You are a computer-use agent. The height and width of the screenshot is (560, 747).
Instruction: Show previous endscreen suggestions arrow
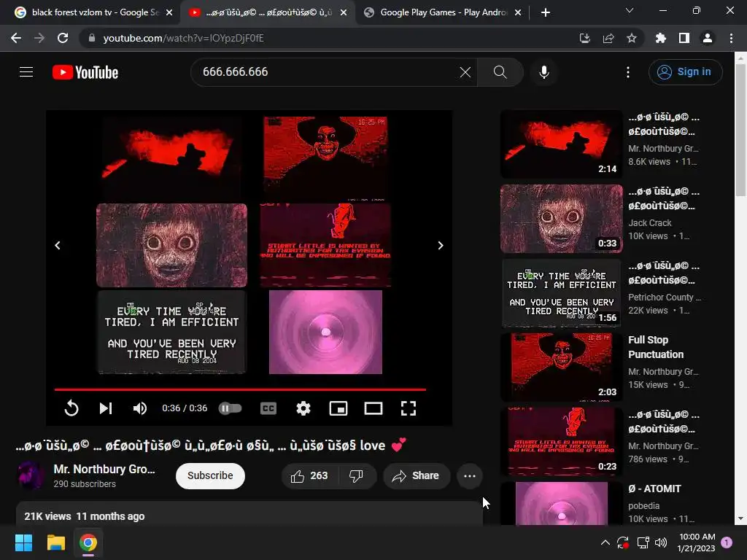point(57,245)
